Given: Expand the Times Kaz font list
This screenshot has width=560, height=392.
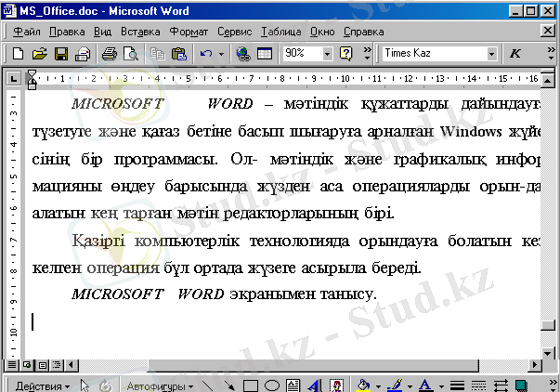Looking at the screenshot, I should click(492, 54).
